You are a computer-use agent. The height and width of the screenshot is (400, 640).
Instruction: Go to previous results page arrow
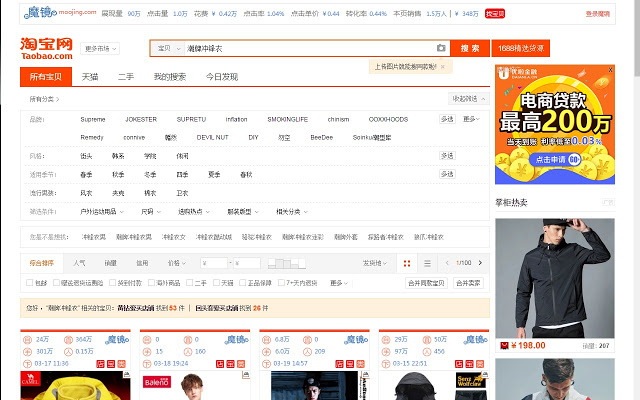pos(447,263)
